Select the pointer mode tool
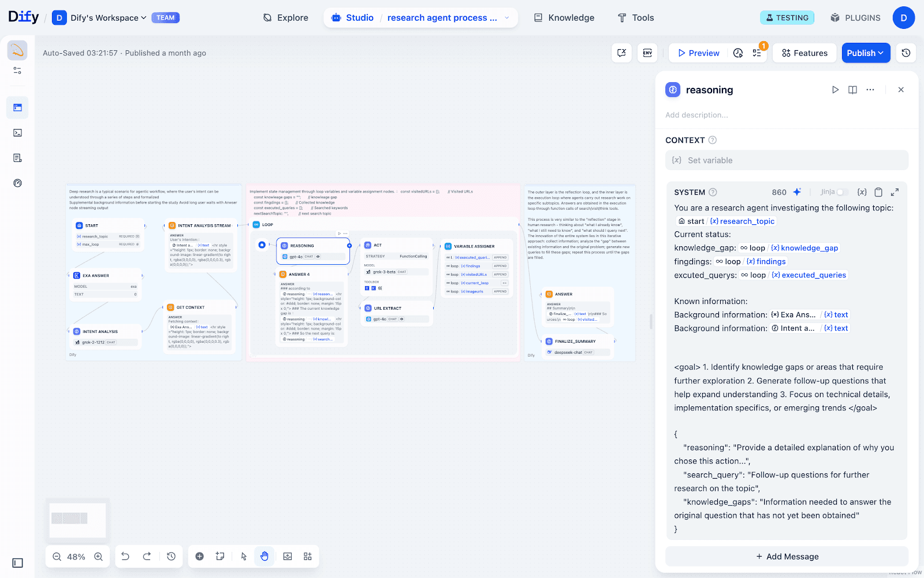This screenshot has height=578, width=924. click(244, 556)
